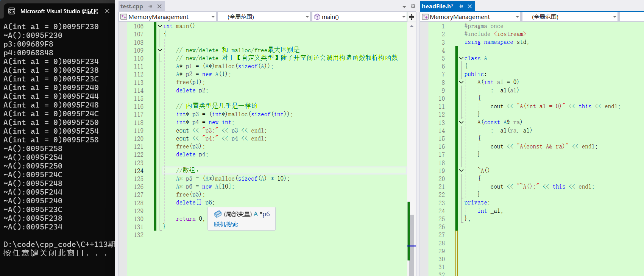Screen dimensions: 644x276
Task: Open the global scope dropdown in test.cpp
Action: pyautogui.click(x=264, y=17)
